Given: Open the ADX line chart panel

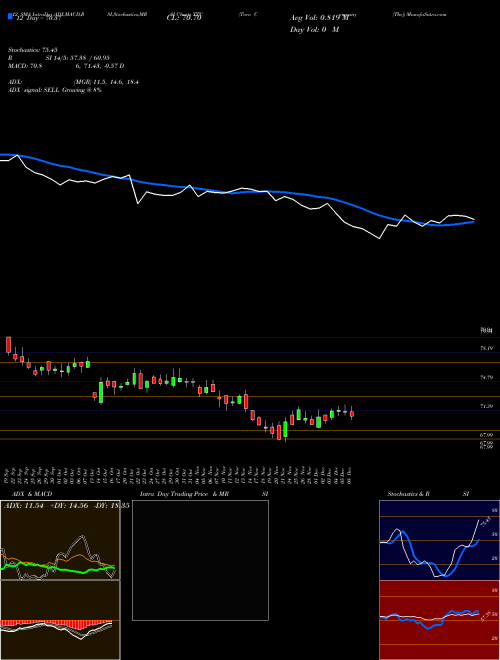Looking at the screenshot, I should pyautogui.click(x=60, y=540).
